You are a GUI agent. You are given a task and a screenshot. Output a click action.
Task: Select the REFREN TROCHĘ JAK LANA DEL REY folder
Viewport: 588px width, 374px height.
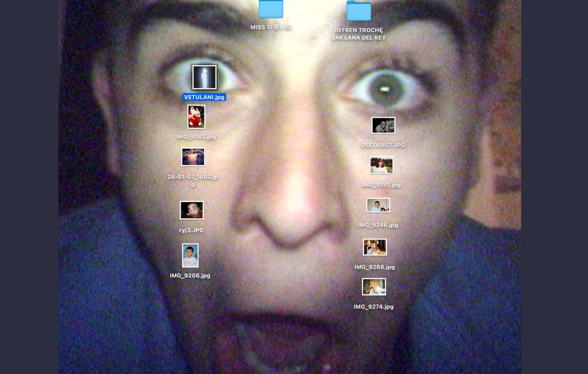pos(359,11)
